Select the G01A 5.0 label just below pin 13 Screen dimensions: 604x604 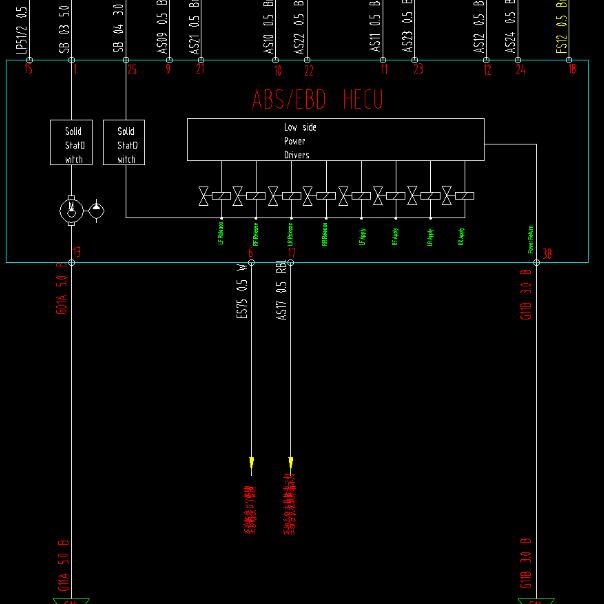tap(62, 289)
